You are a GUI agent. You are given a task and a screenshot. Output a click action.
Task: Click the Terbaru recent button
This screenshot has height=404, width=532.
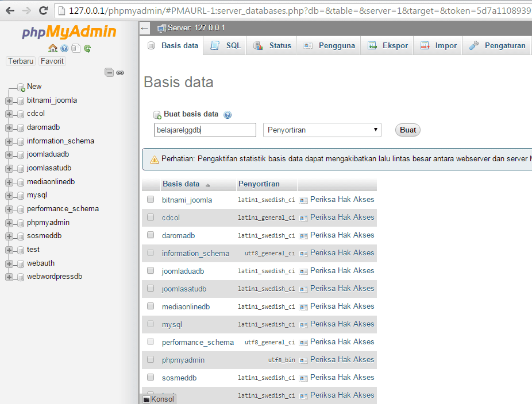coord(21,61)
